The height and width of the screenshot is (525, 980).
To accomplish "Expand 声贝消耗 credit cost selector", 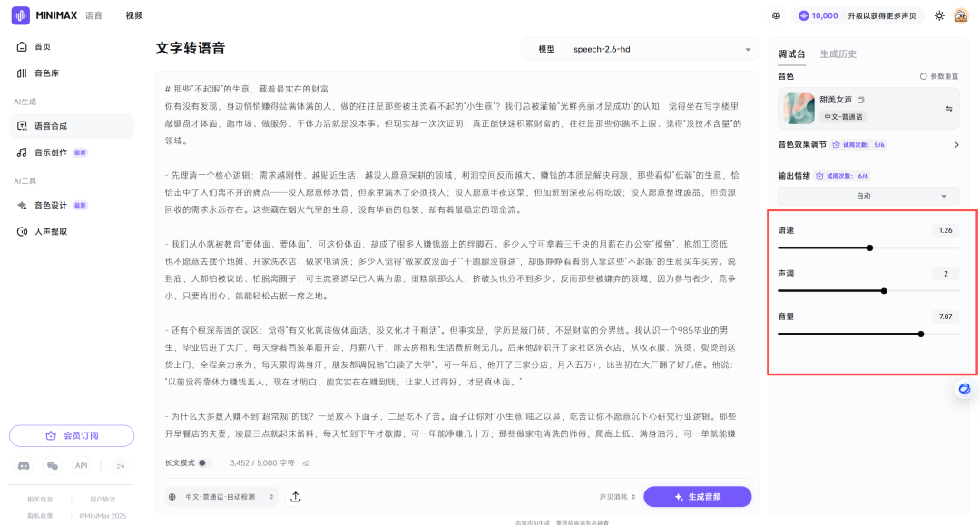I will [x=618, y=497].
